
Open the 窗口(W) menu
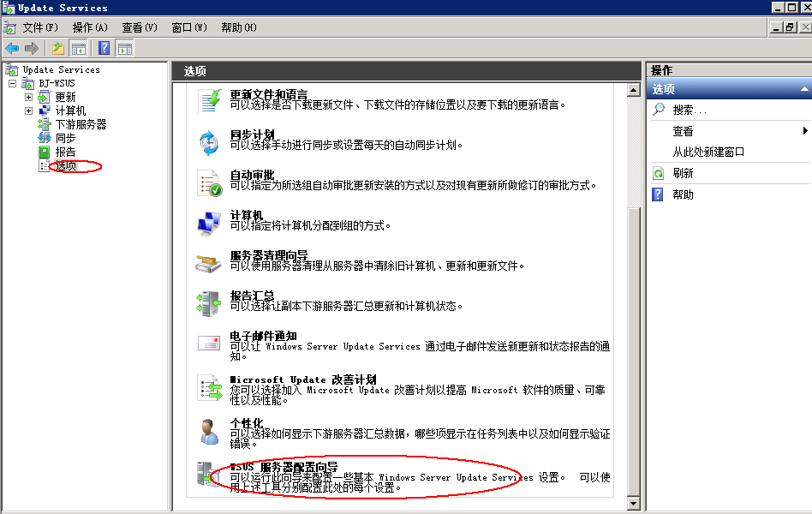coord(189,27)
